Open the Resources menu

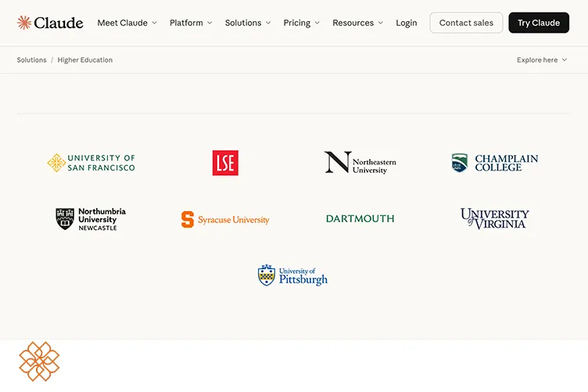point(358,23)
